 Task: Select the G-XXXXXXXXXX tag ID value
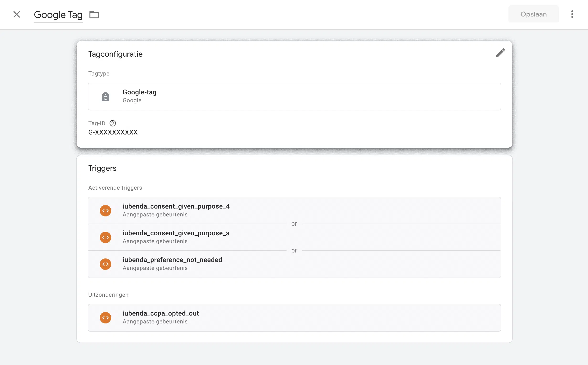(x=113, y=132)
